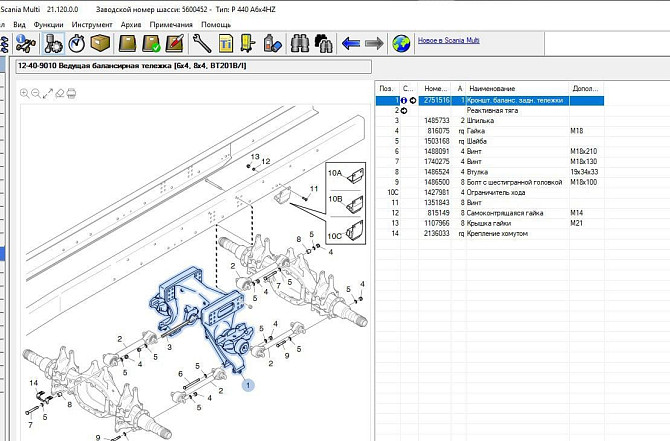Click the yellow vehicle lift icon
This screenshot has width=670, height=441.
(x=247, y=44)
